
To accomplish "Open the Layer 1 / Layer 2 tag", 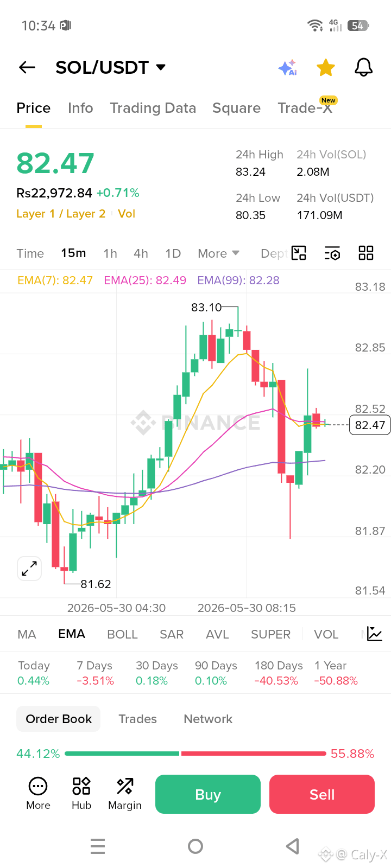I will (61, 214).
